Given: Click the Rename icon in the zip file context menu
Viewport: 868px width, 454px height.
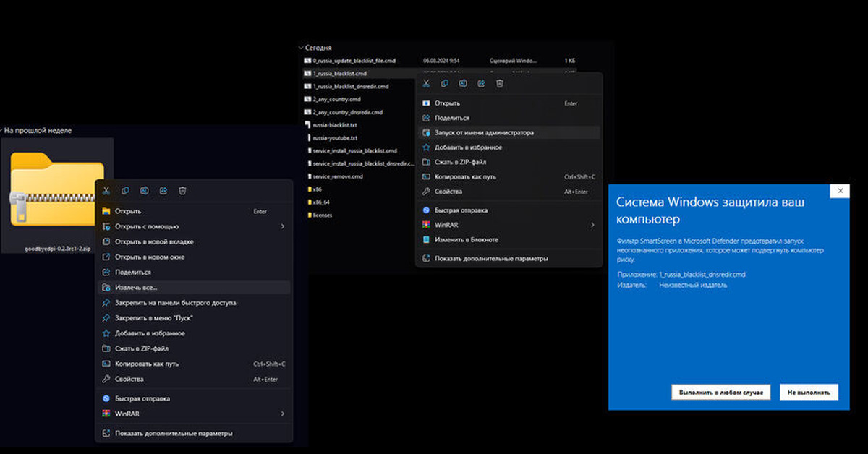Looking at the screenshot, I should pos(144,190).
